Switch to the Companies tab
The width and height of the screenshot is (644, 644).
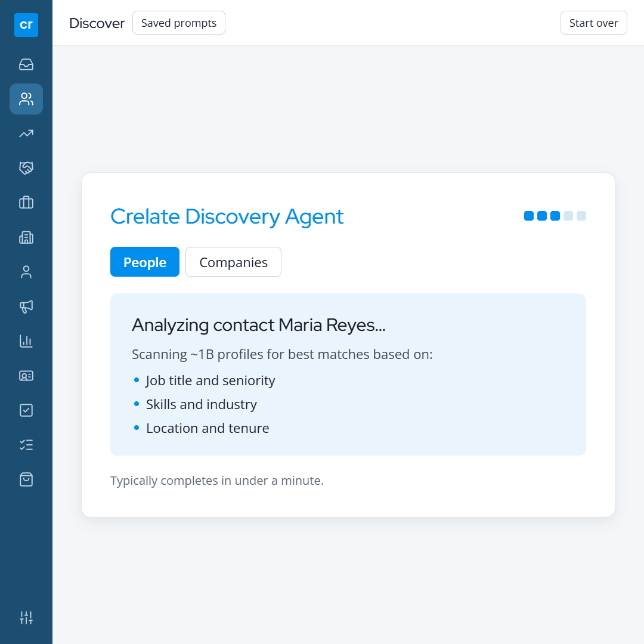(x=233, y=262)
